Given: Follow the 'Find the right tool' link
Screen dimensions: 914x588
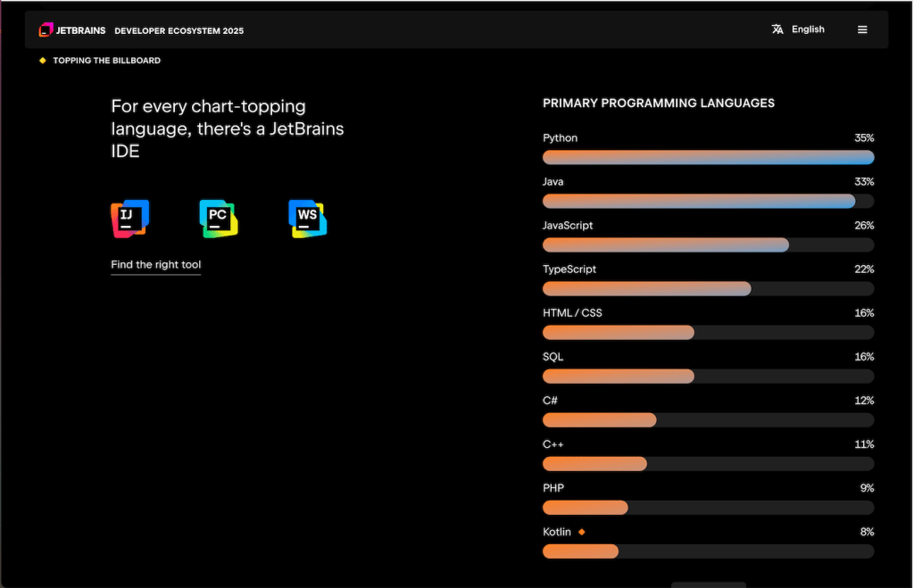Looking at the screenshot, I should [156, 265].
